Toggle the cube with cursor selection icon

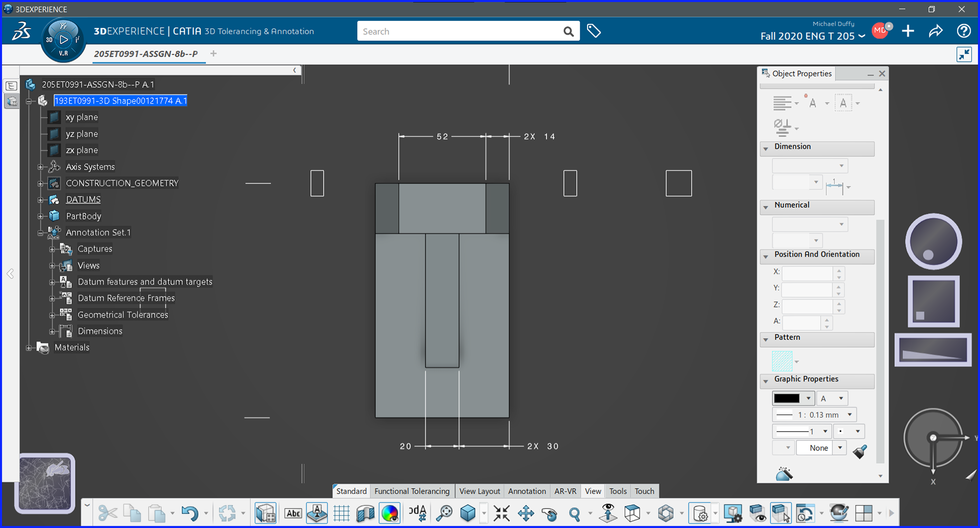pyautogui.click(x=781, y=513)
